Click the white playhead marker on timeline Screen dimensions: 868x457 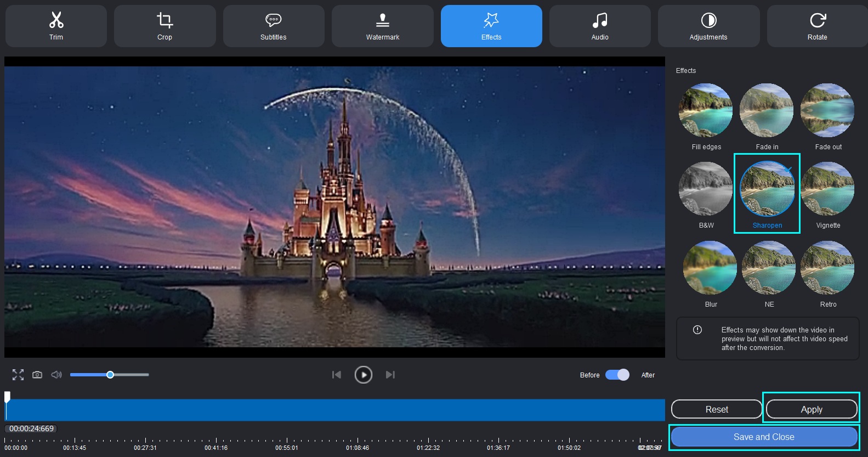pos(7,396)
